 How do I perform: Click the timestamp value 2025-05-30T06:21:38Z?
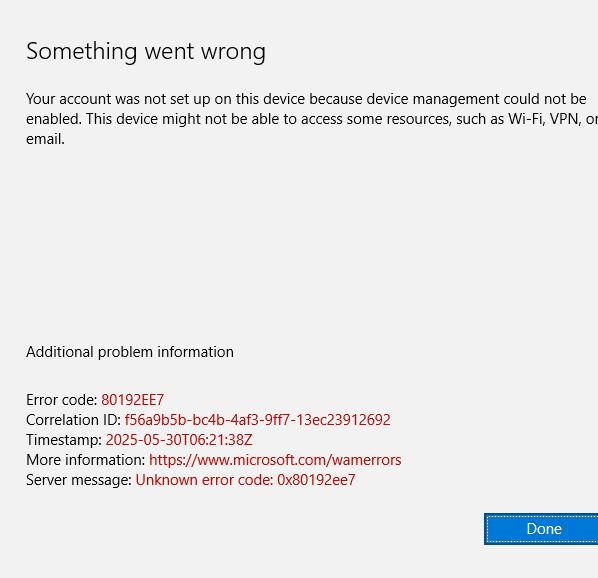[x=179, y=440]
